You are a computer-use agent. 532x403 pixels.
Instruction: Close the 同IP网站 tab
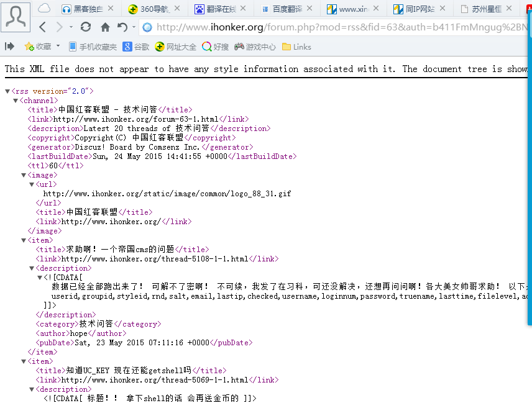tap(443, 9)
